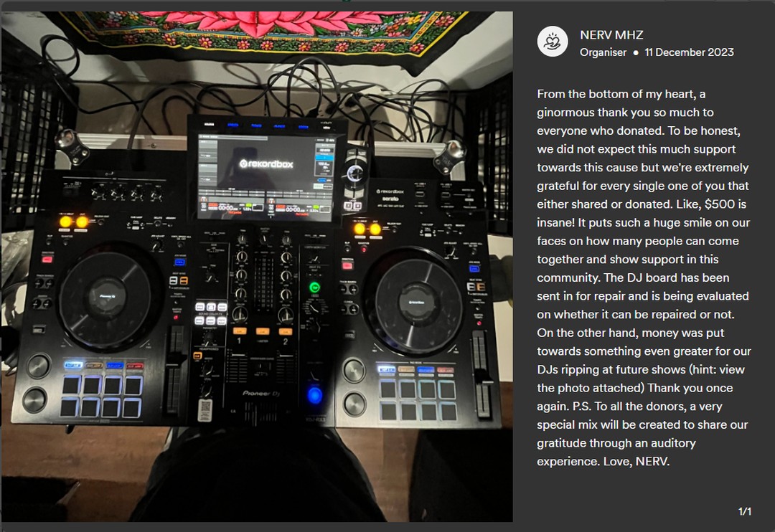This screenshot has width=775, height=532.
Task: Click the 11 December 2023 date
Action: click(689, 52)
